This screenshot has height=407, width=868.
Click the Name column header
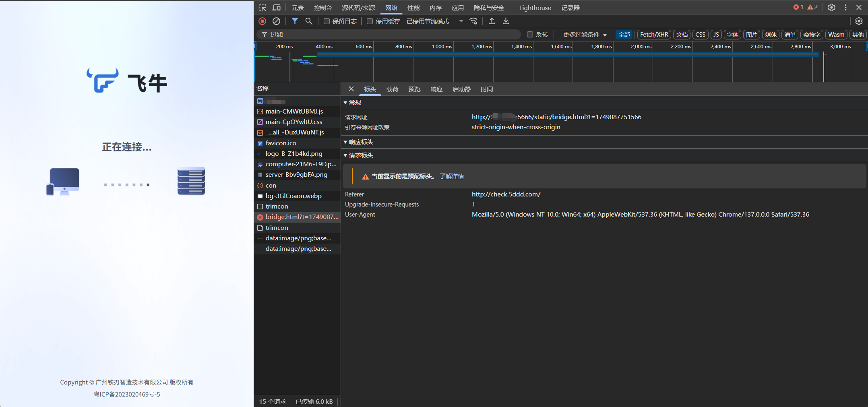pos(298,89)
